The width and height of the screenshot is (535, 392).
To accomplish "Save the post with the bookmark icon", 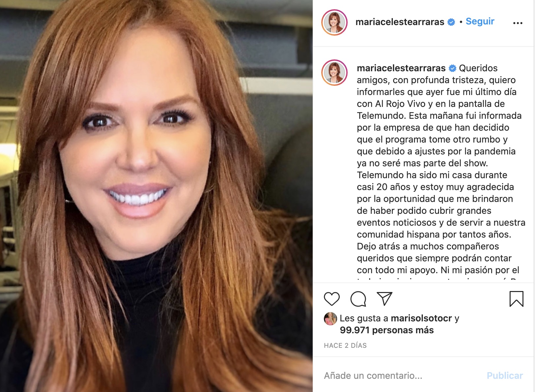I will (x=516, y=299).
